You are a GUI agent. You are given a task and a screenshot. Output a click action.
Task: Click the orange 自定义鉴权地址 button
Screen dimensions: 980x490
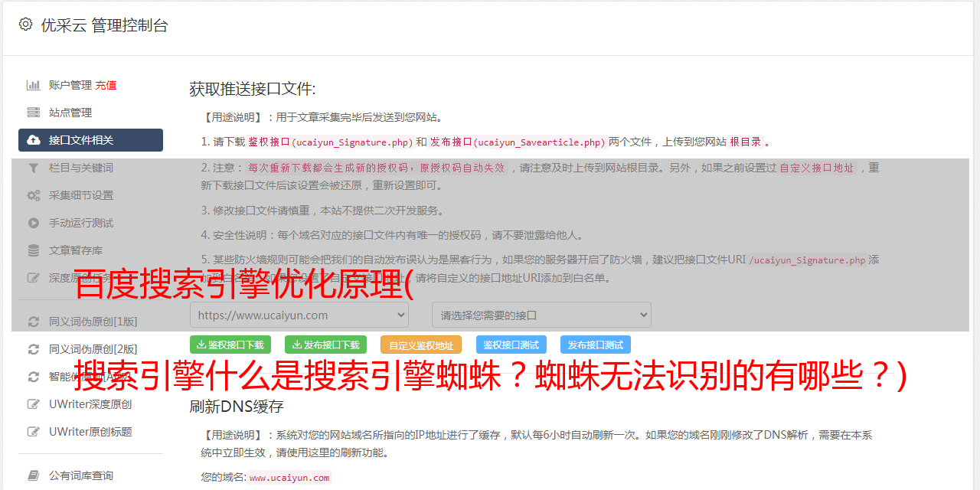tap(421, 345)
